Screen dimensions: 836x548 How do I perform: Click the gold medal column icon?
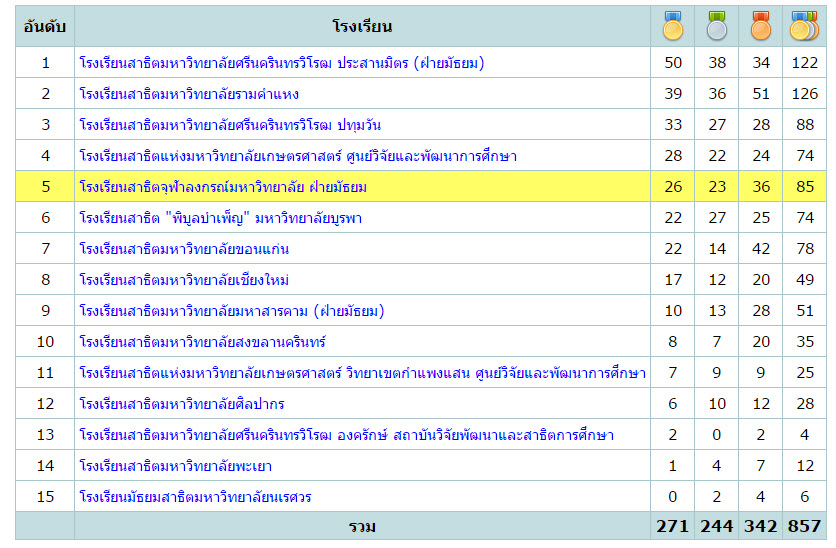[673, 26]
